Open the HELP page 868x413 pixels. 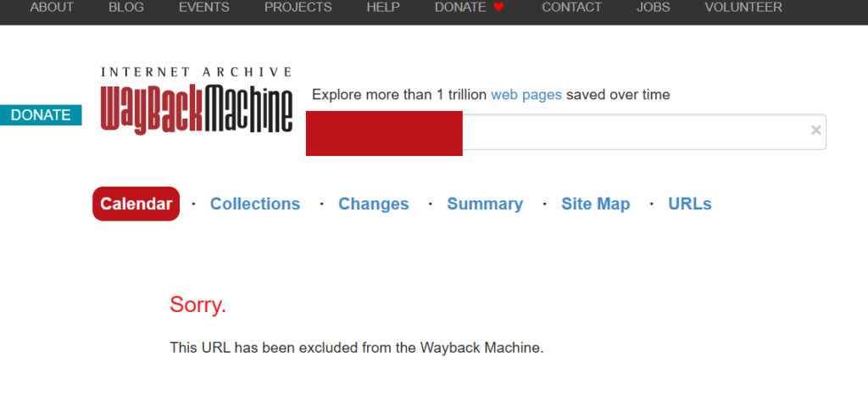pos(383,7)
